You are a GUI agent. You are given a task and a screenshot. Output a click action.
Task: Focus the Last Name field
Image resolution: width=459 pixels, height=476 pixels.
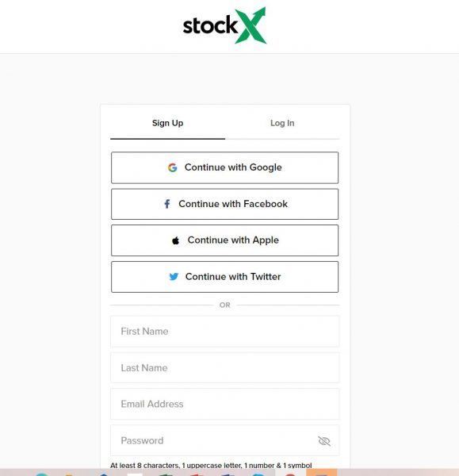point(225,368)
